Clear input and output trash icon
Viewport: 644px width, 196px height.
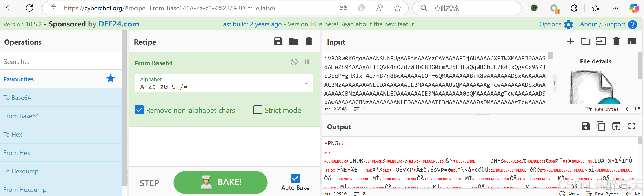tap(616, 41)
